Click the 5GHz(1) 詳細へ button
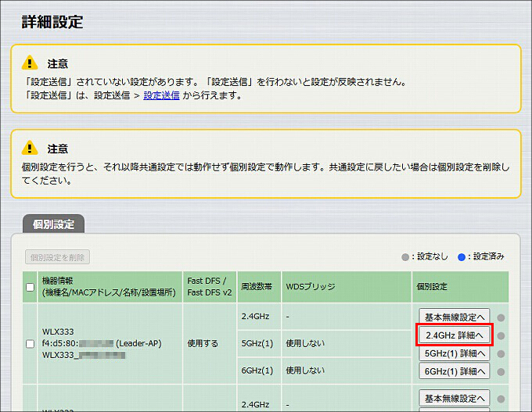This screenshot has height=412, width=532. coord(455,353)
